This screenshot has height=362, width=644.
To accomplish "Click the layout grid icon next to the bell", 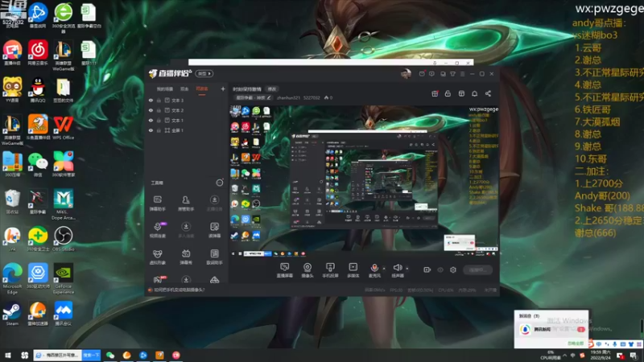I will pos(461,93).
